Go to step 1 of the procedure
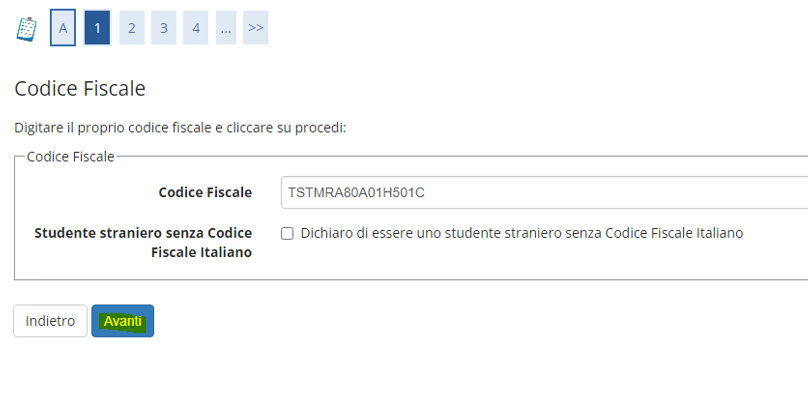The height and width of the screenshot is (393, 808). pos(97,28)
